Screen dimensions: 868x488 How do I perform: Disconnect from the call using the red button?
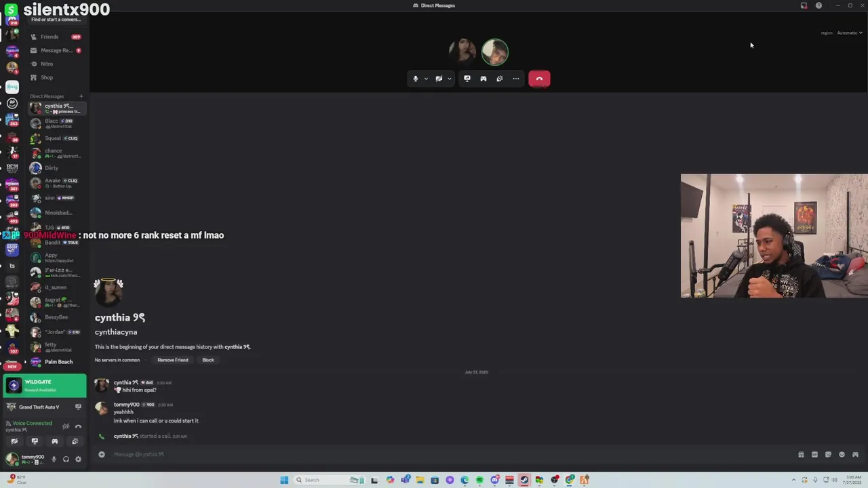(x=539, y=79)
